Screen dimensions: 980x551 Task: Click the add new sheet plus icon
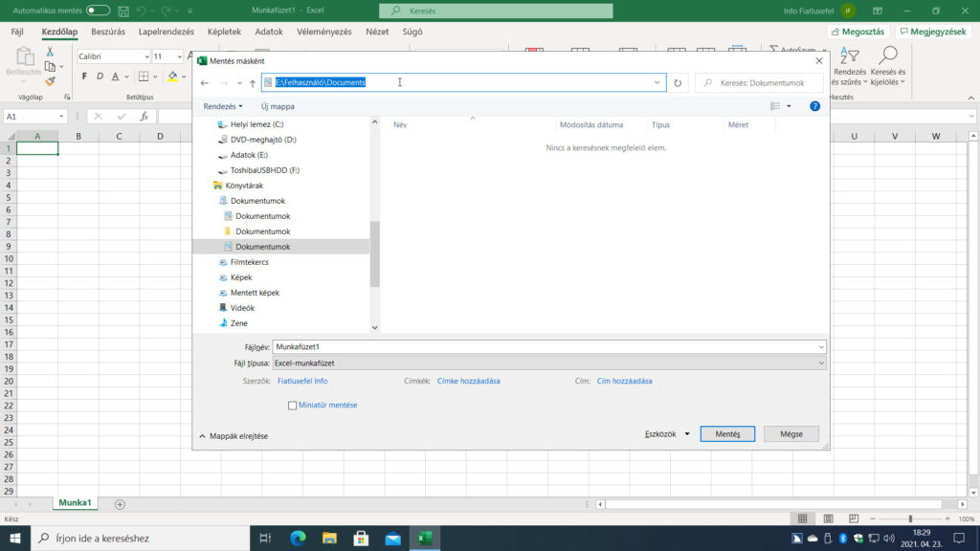[120, 504]
